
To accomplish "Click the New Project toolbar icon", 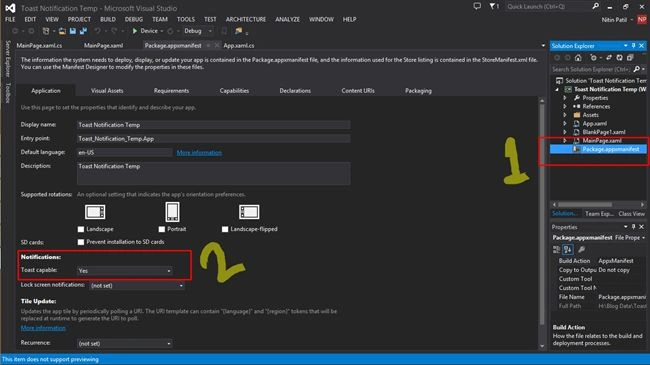I will [x=46, y=31].
